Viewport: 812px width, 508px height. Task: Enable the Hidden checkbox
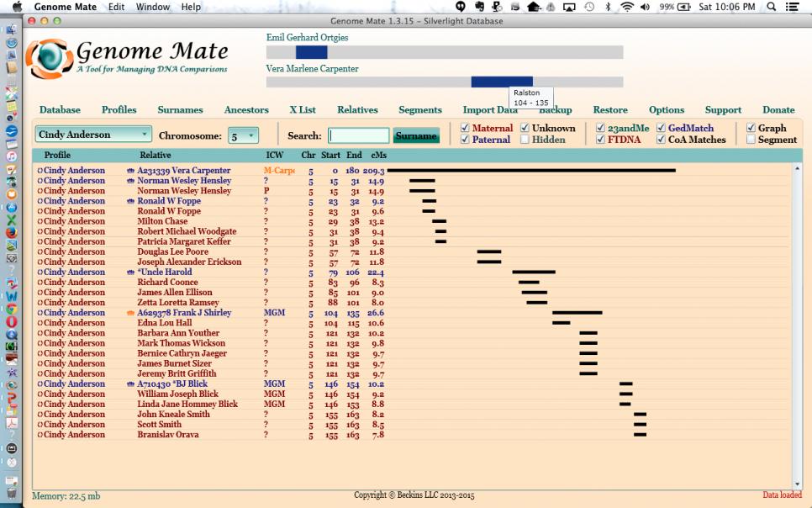click(x=525, y=139)
